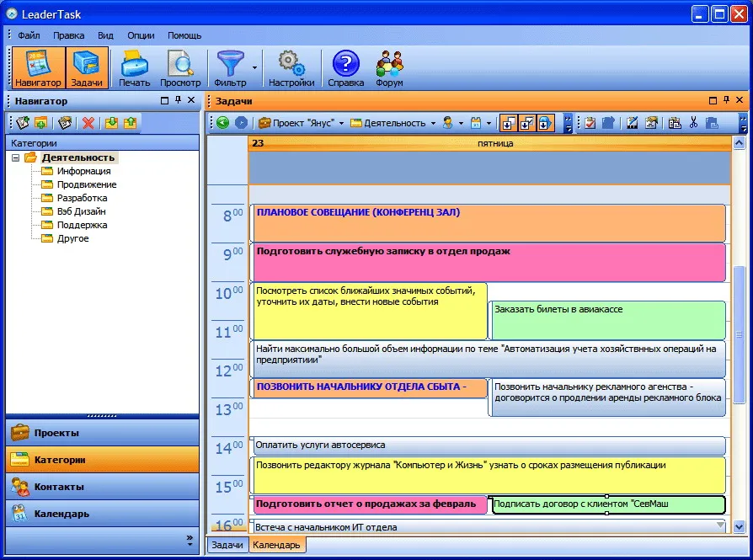
Task: Collapse the Деятельность tree node
Action: pyautogui.click(x=16, y=157)
